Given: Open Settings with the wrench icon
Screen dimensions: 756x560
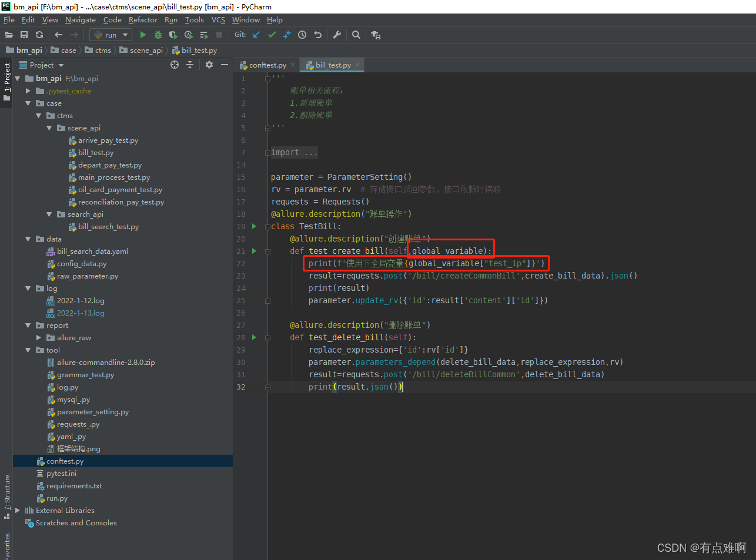Looking at the screenshot, I should [337, 35].
